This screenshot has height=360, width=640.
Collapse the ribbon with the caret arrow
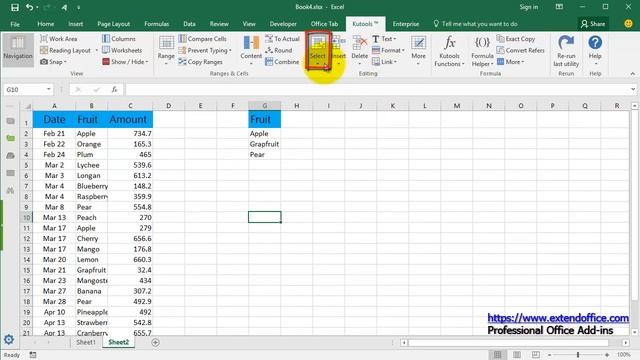pyautogui.click(x=633, y=73)
